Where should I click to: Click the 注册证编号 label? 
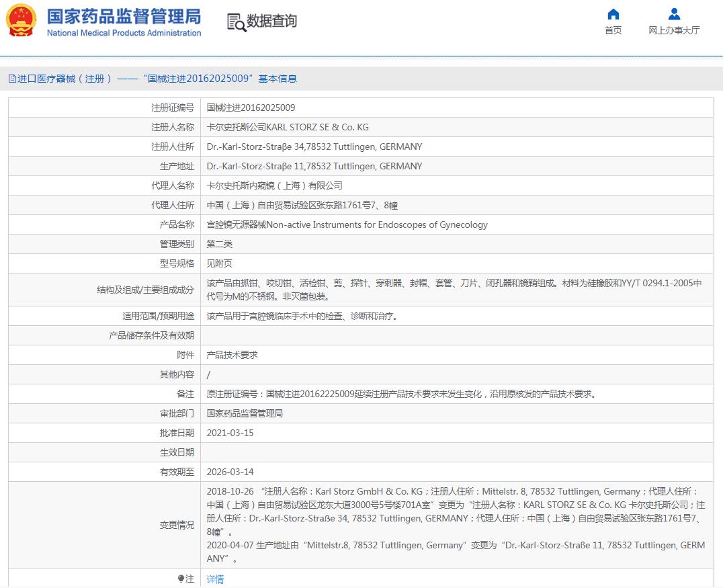(x=173, y=108)
